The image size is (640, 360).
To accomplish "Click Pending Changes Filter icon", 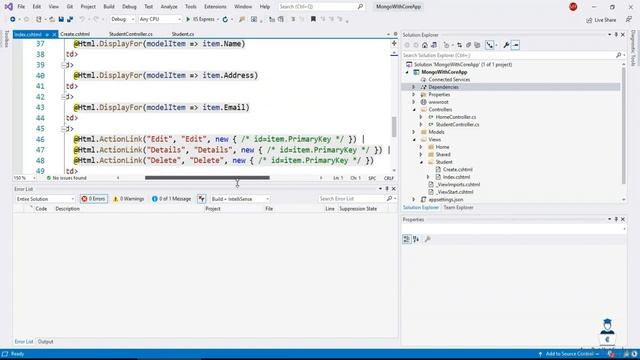I will [446, 45].
